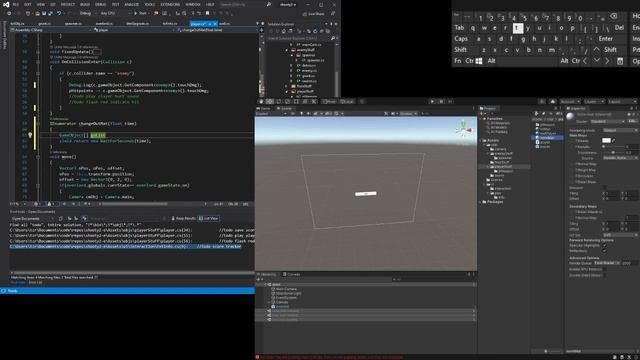Open the Unity Layers dropdown
The height and width of the screenshot is (360, 640).
coord(594,101)
